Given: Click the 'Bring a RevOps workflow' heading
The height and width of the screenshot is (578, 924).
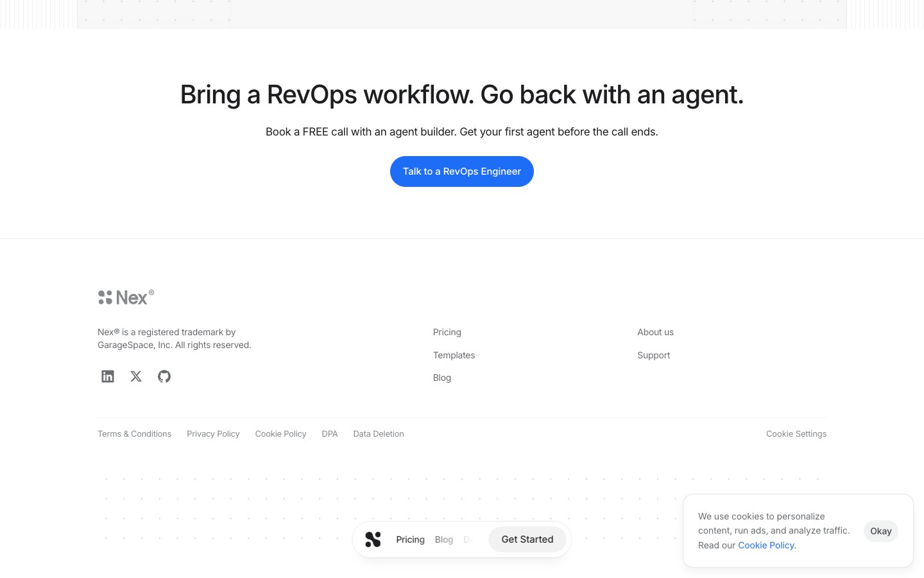Looking at the screenshot, I should [x=462, y=94].
